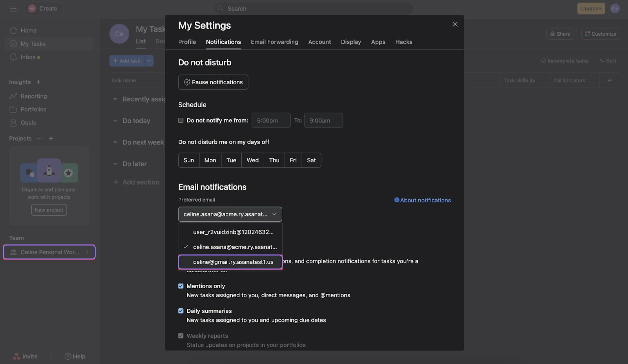This screenshot has height=364, width=628.
Task: Click the Invite icon
Action: tap(16, 356)
